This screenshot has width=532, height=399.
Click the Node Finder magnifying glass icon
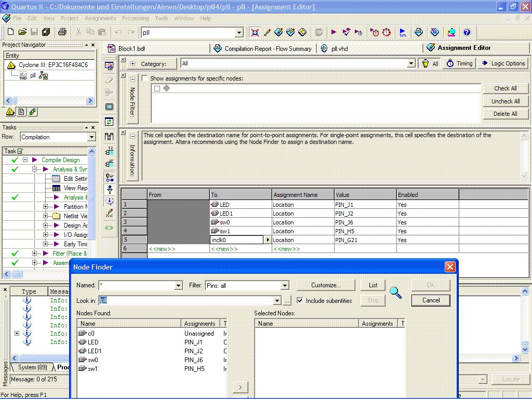point(395,292)
